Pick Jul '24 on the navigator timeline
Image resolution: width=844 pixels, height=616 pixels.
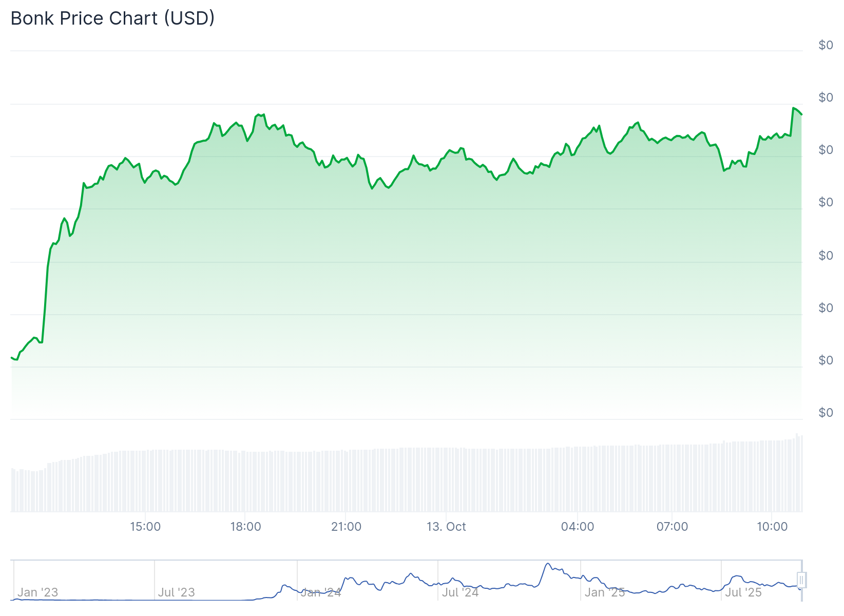(460, 592)
